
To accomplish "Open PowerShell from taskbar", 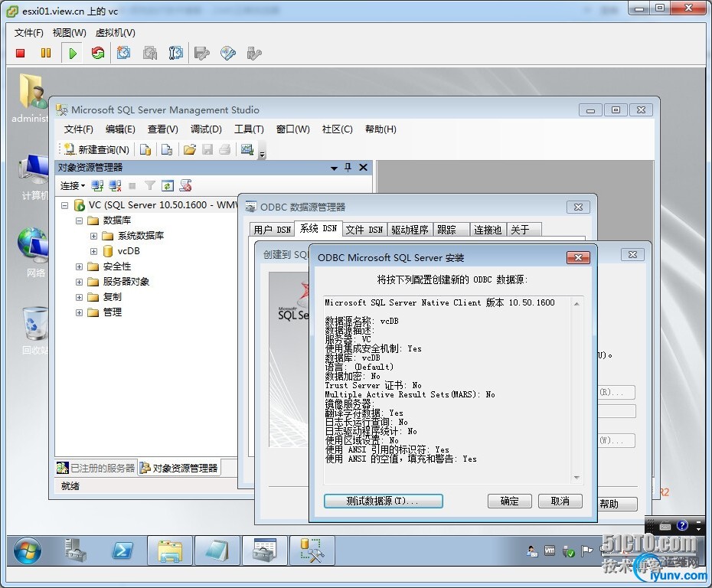I will coord(122,550).
